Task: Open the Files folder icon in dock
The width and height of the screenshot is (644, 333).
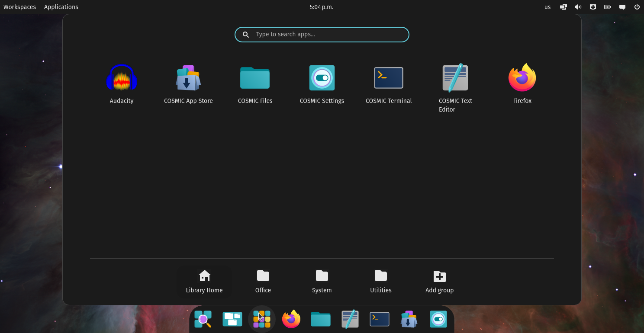Action: point(321,319)
